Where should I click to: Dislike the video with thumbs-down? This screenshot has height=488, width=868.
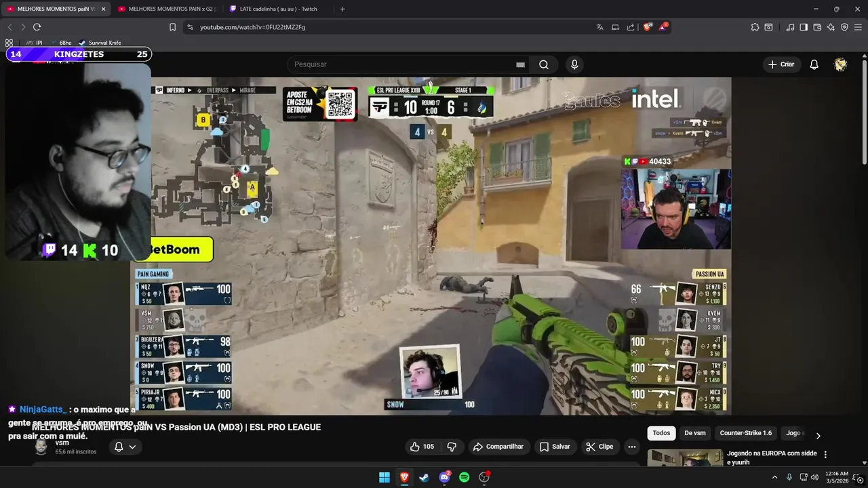(452, 447)
